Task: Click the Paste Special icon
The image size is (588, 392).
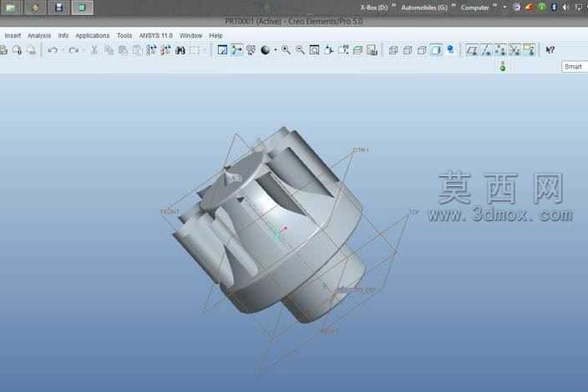Action: 137,50
